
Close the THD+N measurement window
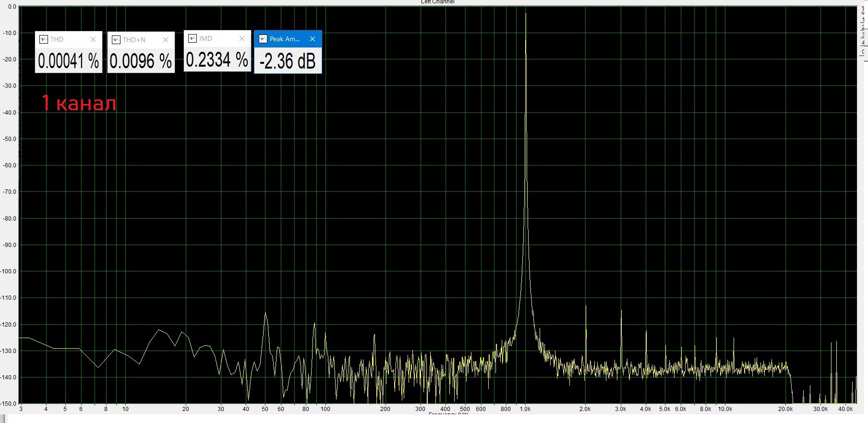(x=166, y=40)
